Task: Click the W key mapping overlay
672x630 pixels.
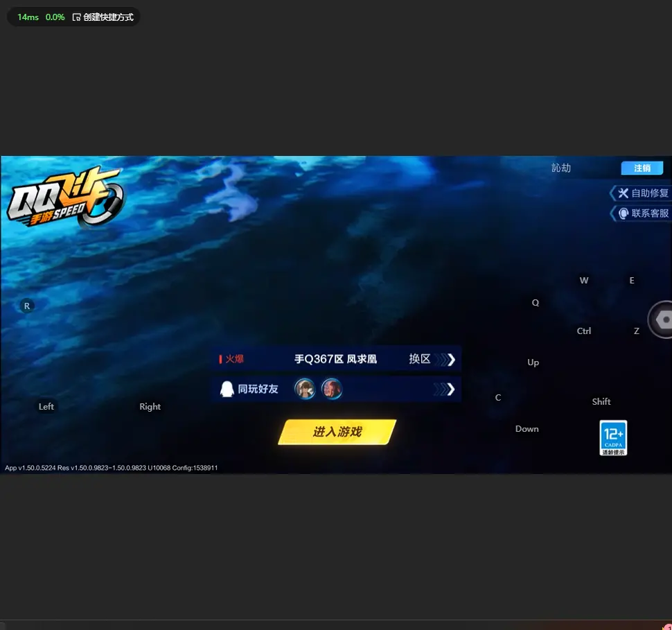Action: [x=584, y=281]
